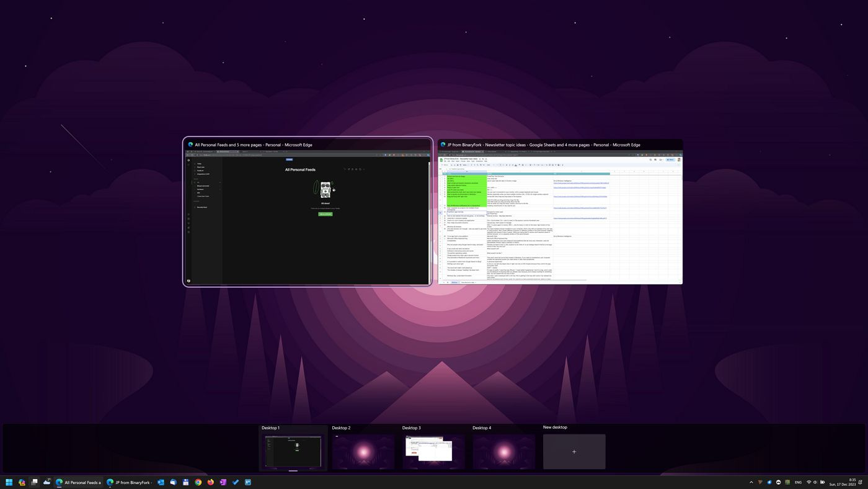Image resolution: width=868 pixels, height=489 pixels.
Task: Open Trello from the taskbar
Action: pyautogui.click(x=248, y=482)
